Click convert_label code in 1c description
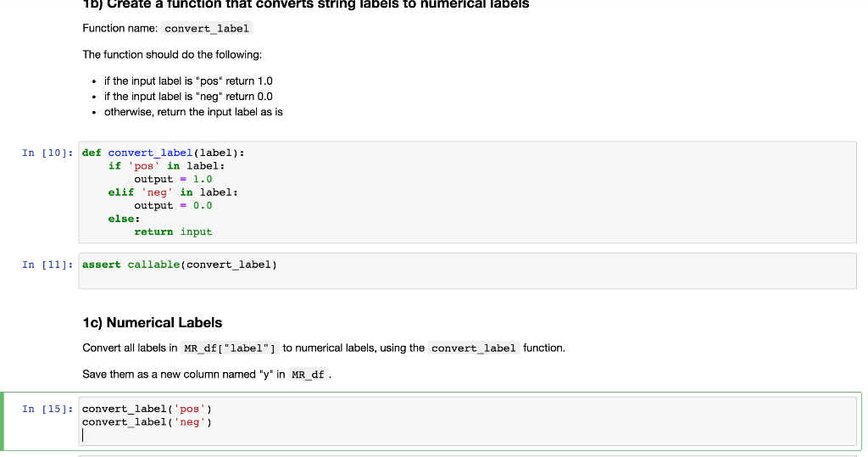This screenshot has width=868, height=457. point(474,348)
